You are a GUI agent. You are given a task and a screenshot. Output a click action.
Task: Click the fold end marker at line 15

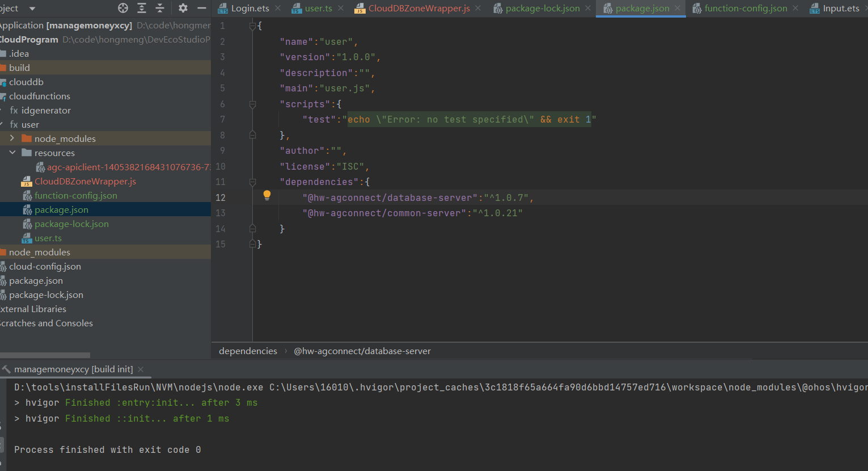pyautogui.click(x=253, y=244)
